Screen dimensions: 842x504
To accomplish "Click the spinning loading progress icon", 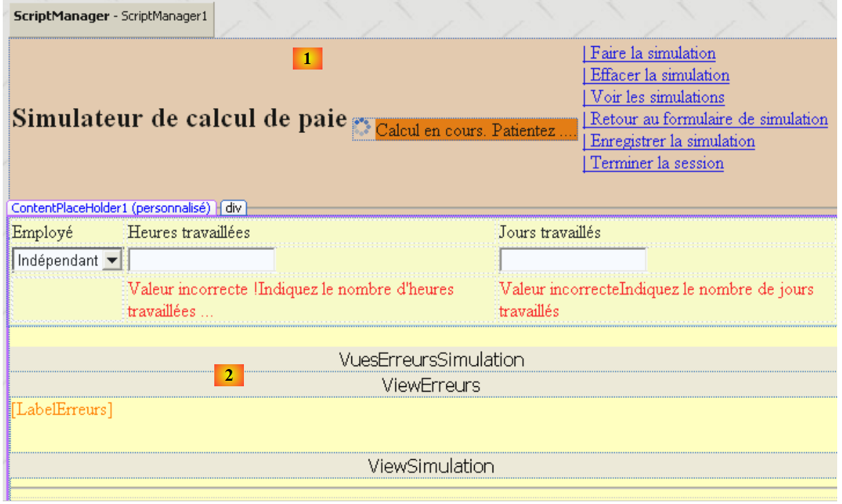I will coord(362,128).
